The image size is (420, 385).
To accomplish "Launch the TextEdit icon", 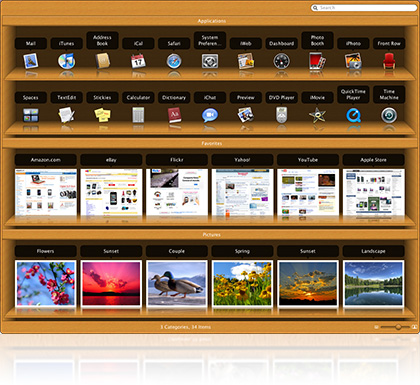I will click(x=66, y=115).
